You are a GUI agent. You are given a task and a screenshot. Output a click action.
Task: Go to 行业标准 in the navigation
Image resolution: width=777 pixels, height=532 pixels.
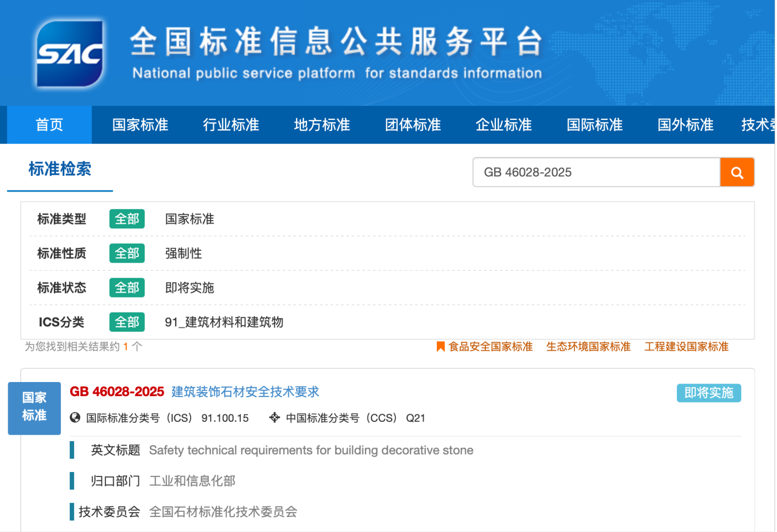(x=231, y=125)
